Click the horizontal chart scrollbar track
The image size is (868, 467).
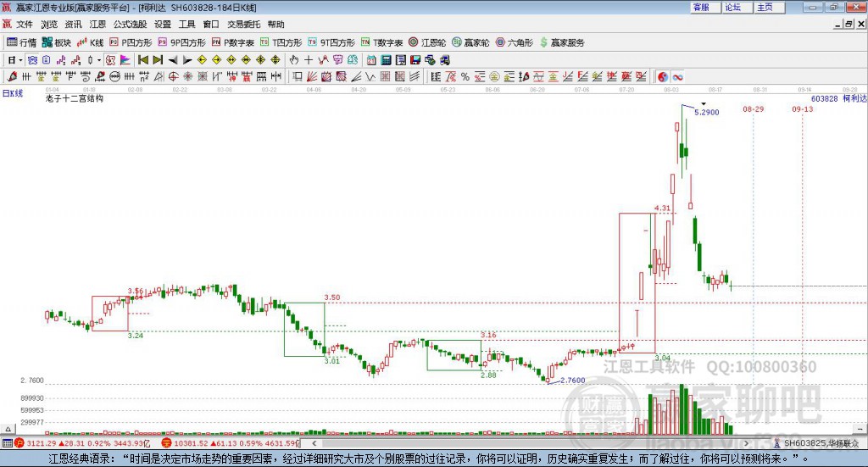coord(531,443)
